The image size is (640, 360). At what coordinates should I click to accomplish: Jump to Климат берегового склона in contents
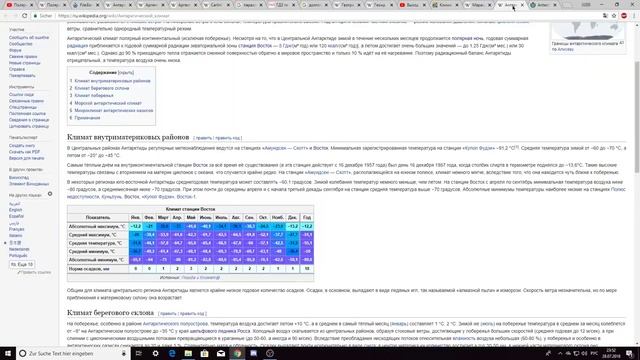click(x=102, y=88)
